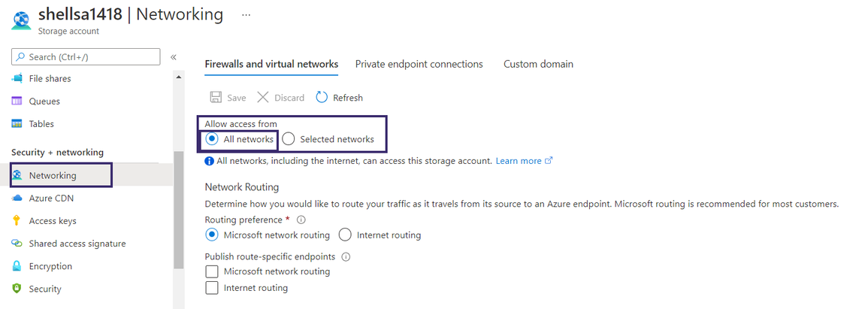Open Access keys via key icon

[17, 221]
